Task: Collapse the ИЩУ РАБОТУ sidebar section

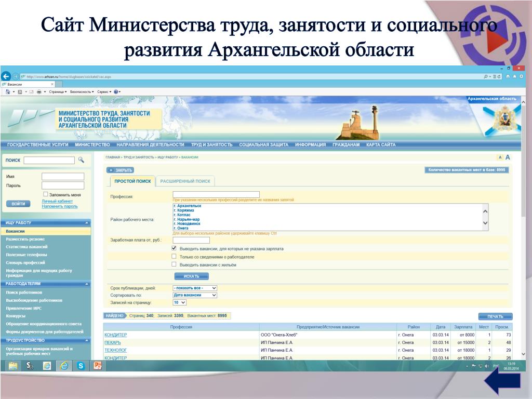Action: tap(87, 222)
